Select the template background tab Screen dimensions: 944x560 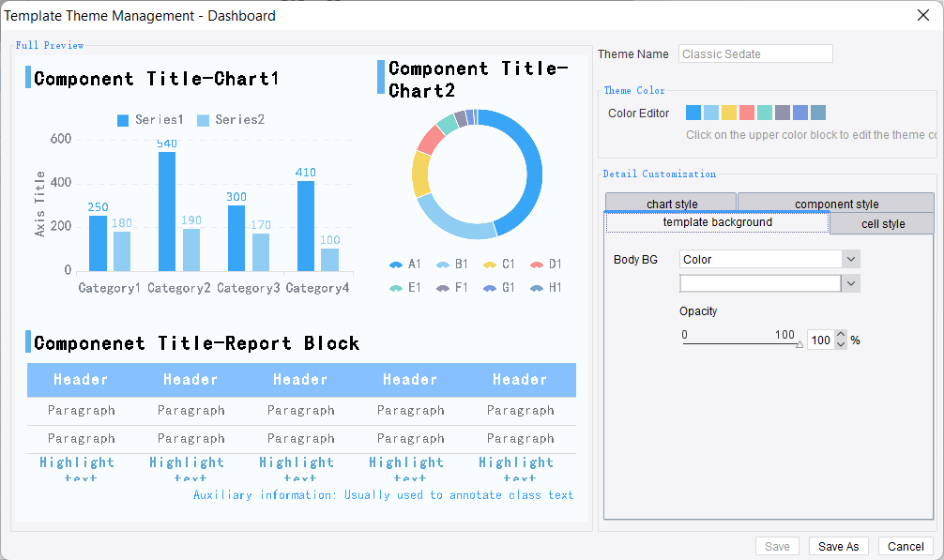tap(718, 223)
